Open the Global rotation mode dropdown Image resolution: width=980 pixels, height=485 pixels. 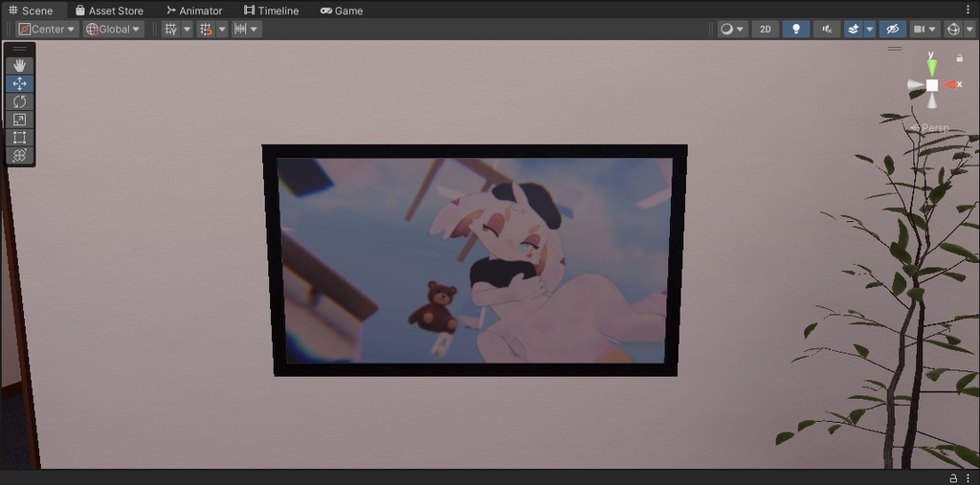[x=113, y=29]
